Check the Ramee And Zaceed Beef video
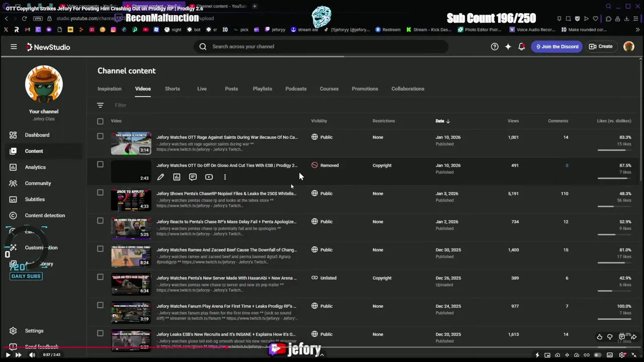Screen dimensions: 644x362 100,249
